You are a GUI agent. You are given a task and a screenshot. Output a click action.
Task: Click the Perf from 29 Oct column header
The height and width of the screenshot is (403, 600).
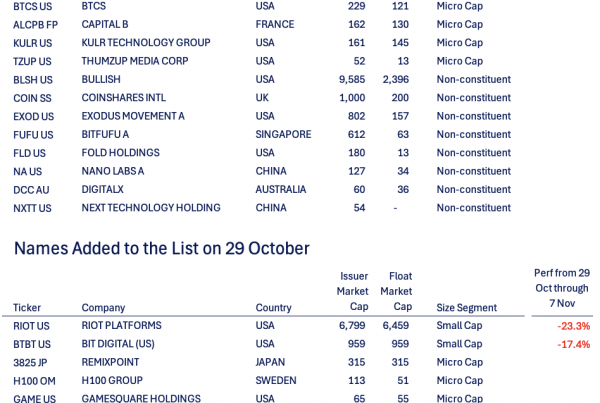(562, 286)
